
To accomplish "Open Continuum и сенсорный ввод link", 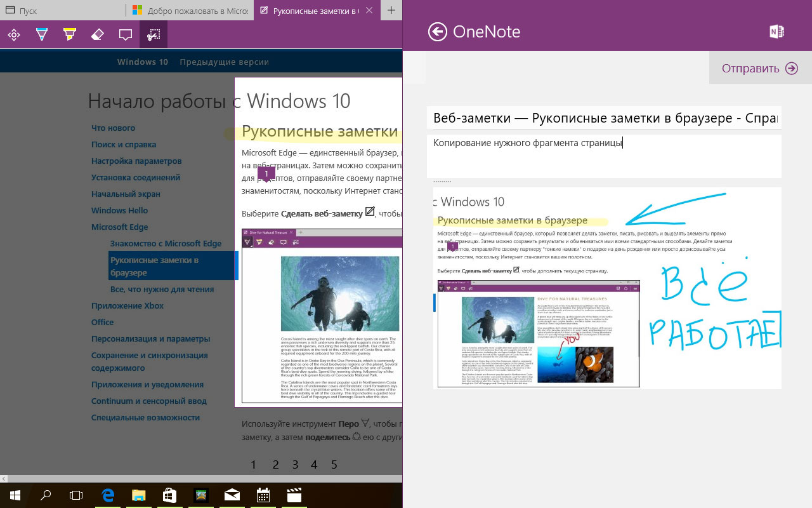I will click(149, 401).
